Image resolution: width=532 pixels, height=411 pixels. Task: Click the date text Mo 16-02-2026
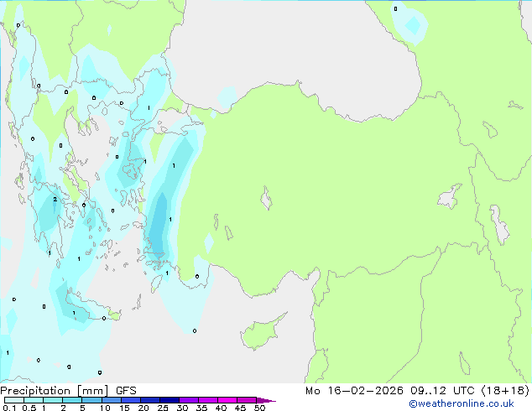[x=354, y=391]
